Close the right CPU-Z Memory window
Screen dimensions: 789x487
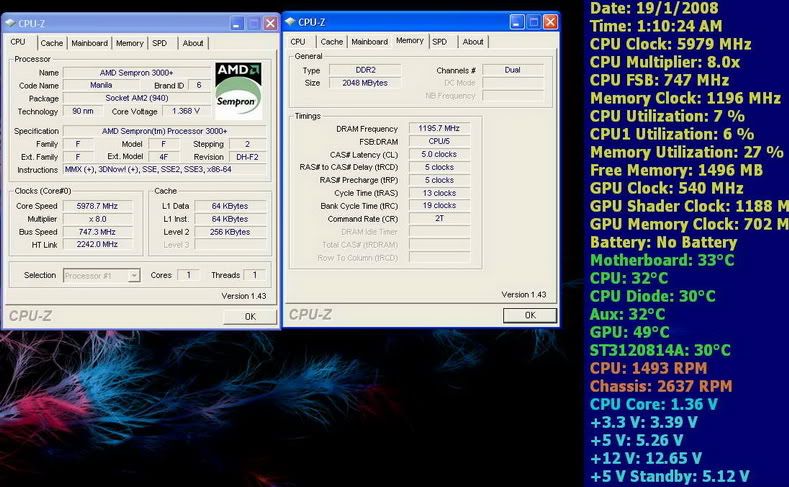pos(549,21)
